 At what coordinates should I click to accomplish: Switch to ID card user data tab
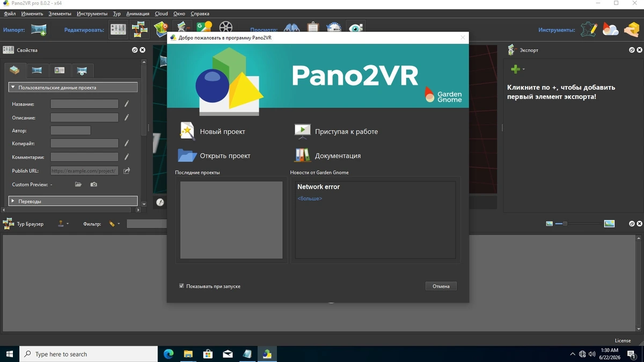click(x=60, y=70)
